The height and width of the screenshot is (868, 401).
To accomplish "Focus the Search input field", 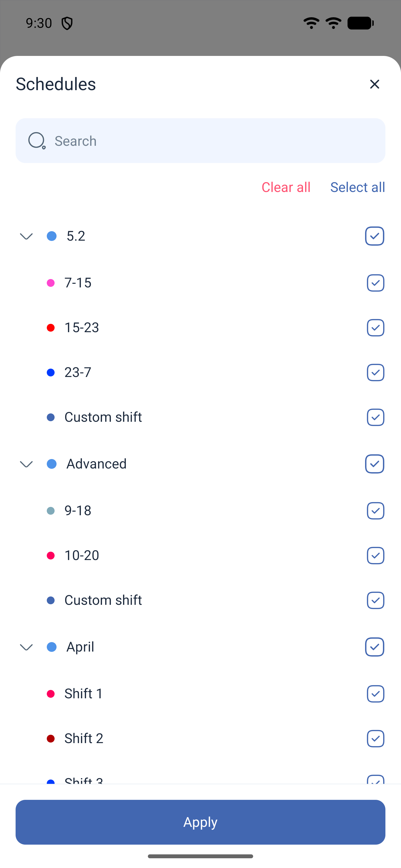I will click(200, 140).
